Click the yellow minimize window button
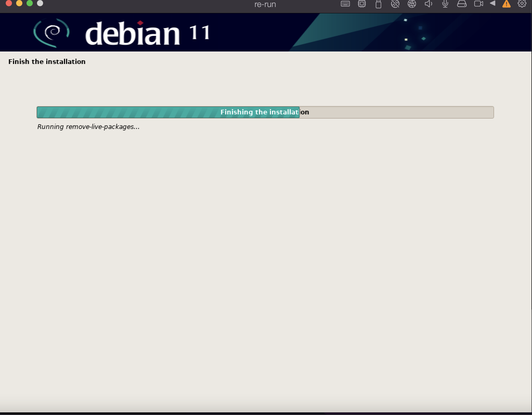Viewport: 532px width, 415px height. 19,3
